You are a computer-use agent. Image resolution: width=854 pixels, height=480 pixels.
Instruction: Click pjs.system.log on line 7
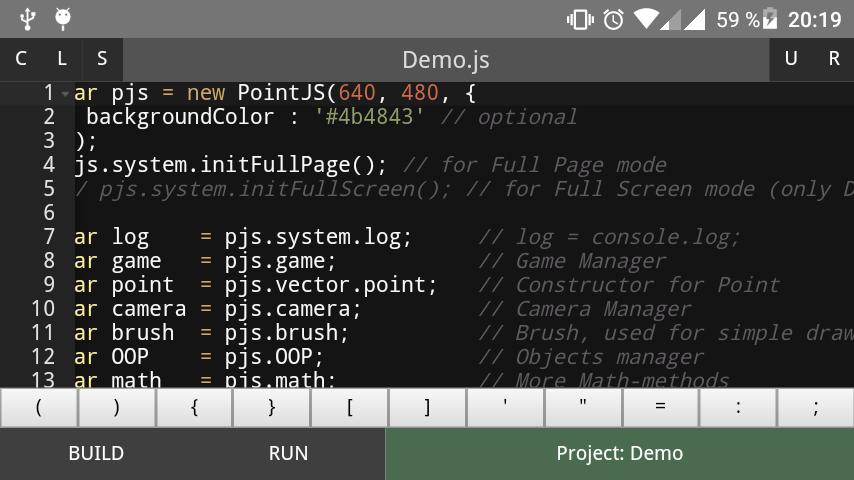click(x=313, y=238)
